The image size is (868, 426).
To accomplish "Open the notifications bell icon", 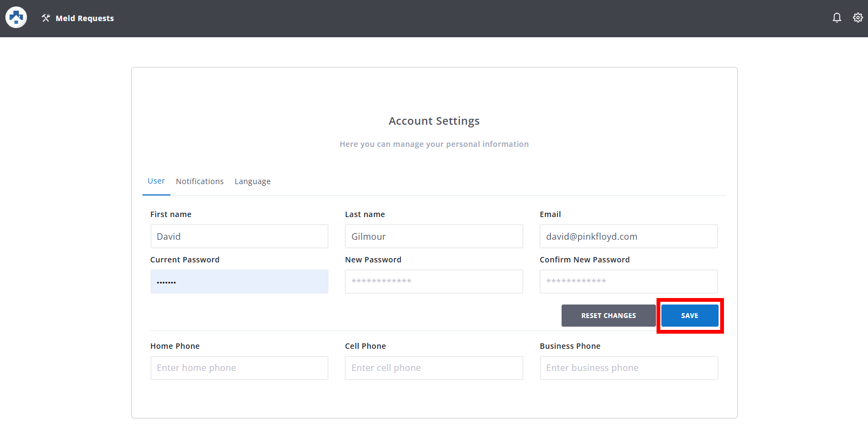I will [837, 18].
